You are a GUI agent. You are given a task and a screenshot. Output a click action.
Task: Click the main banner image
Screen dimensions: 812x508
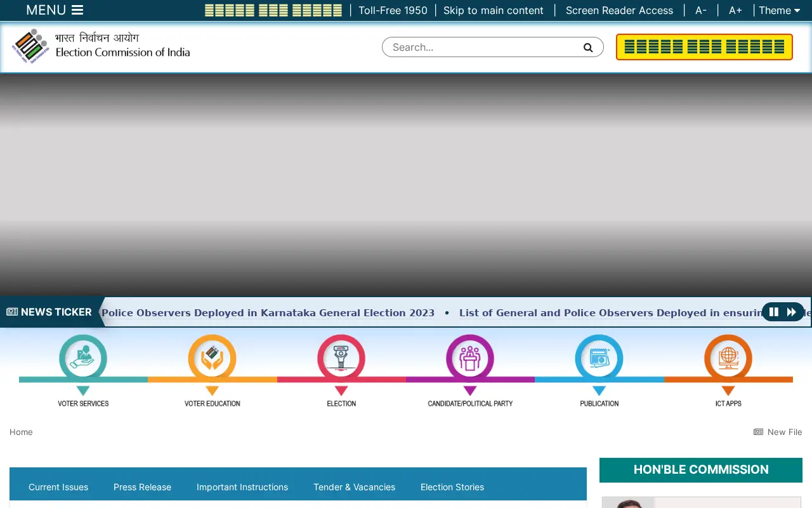[x=406, y=185]
